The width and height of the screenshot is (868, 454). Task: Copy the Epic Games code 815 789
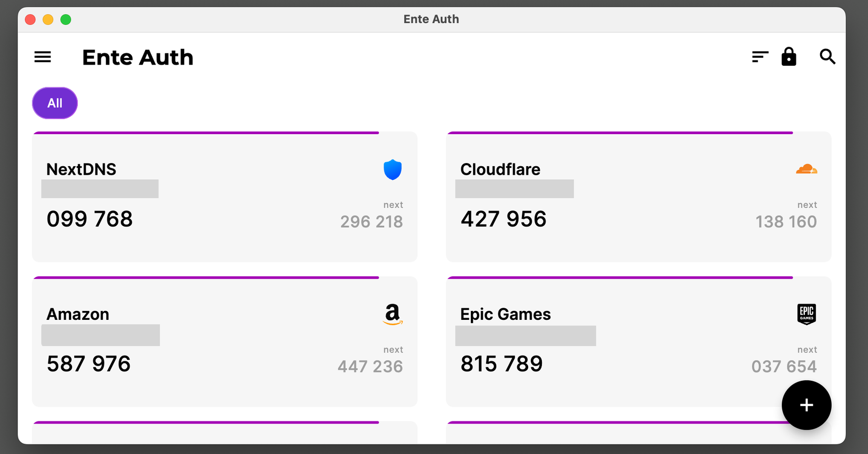click(501, 363)
